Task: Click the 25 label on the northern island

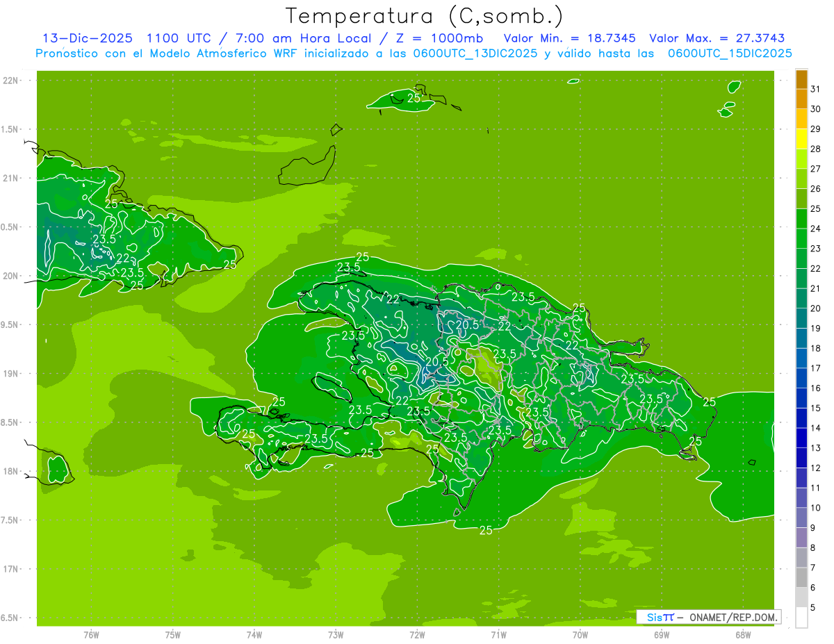Action: click(x=414, y=98)
